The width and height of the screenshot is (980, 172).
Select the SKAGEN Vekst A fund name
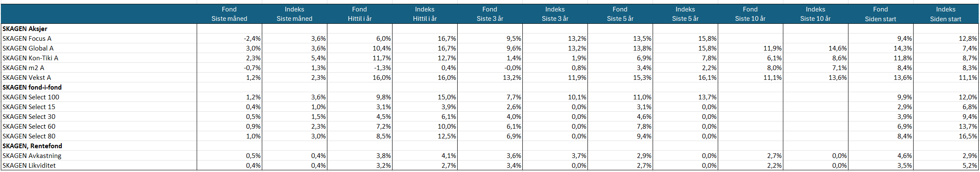pyautogui.click(x=27, y=78)
